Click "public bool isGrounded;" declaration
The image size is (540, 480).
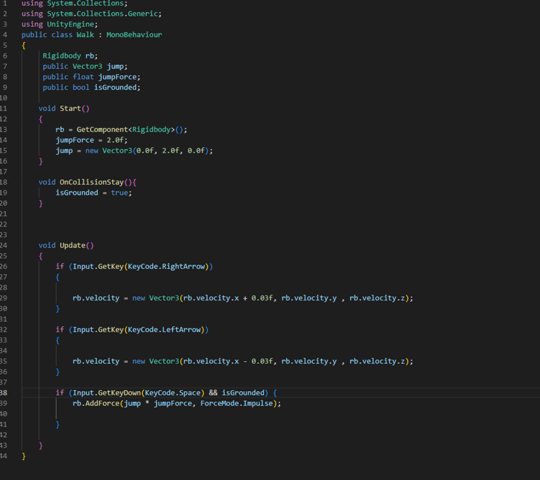click(92, 87)
